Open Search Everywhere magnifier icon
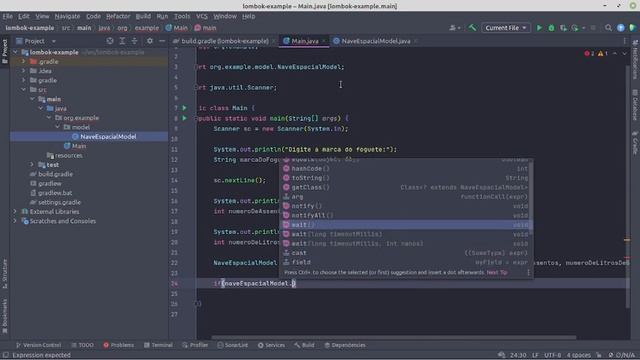 608,28
